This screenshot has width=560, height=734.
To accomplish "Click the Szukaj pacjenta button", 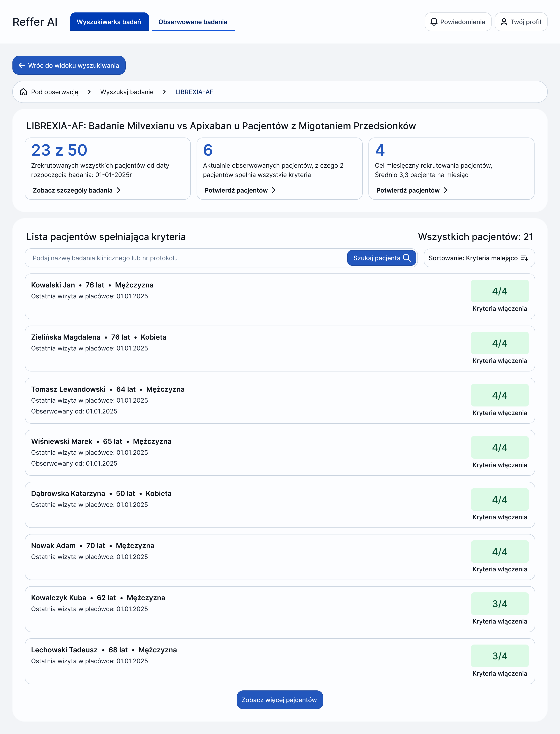I will pyautogui.click(x=381, y=258).
